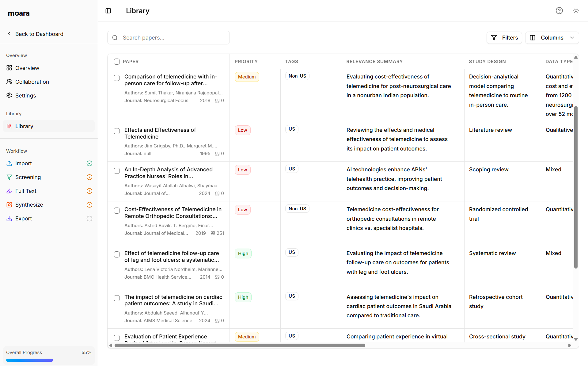Select the Synthesize workflow step
The image size is (588, 366).
point(29,204)
